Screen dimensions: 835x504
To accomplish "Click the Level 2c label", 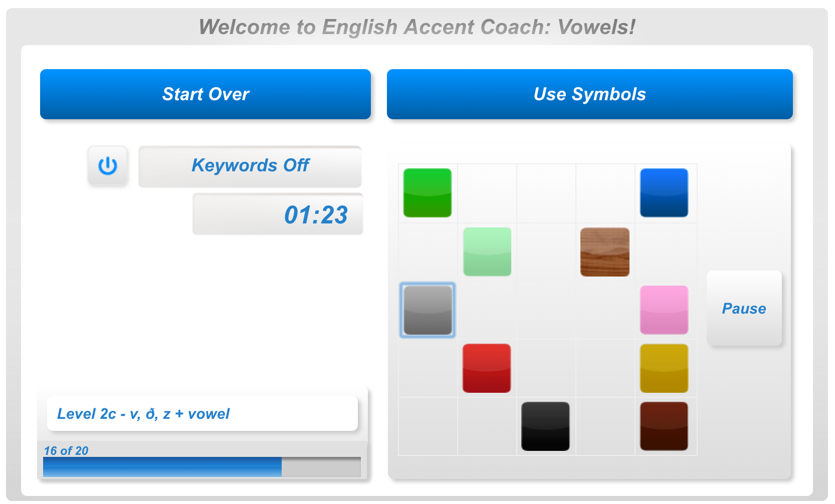I will (x=200, y=414).
